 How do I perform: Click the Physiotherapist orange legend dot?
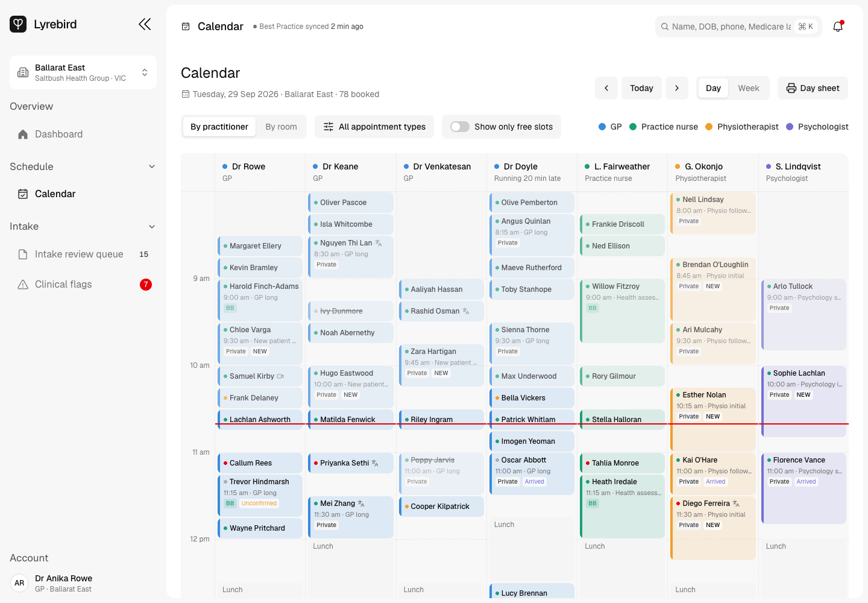(709, 127)
